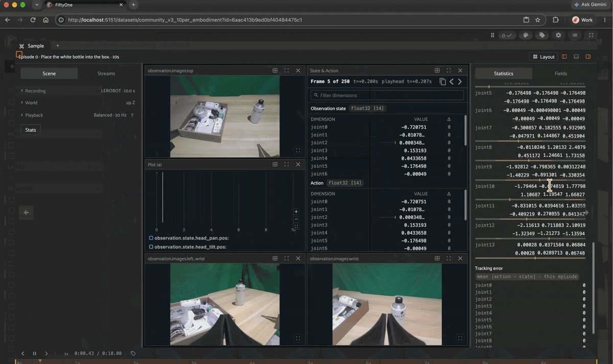Open the Work profile button

click(x=583, y=20)
